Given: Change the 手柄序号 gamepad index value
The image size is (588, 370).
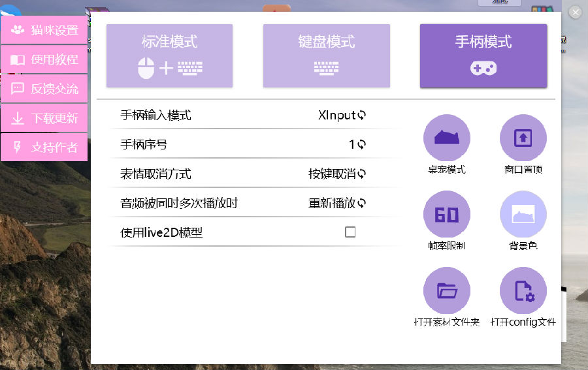Looking at the screenshot, I should tap(357, 144).
